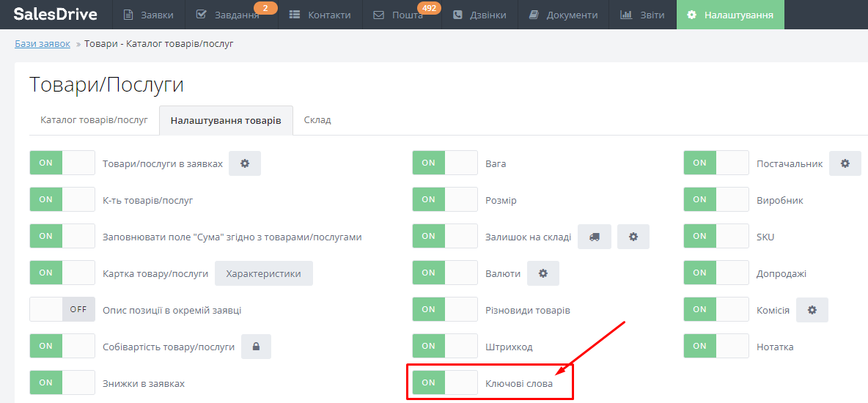Open gear settings for Товари/послуги в заявках
This screenshot has width=868, height=403.
[x=245, y=163]
